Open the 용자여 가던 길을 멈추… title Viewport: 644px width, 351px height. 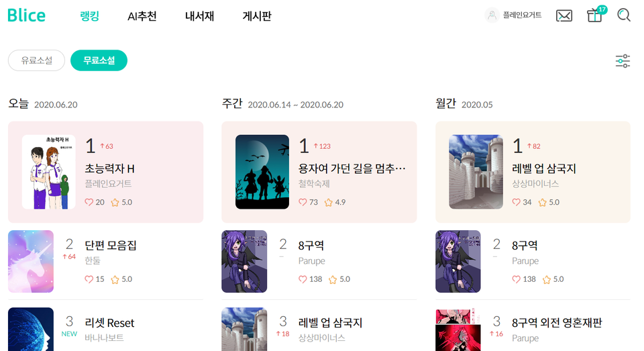[352, 168]
